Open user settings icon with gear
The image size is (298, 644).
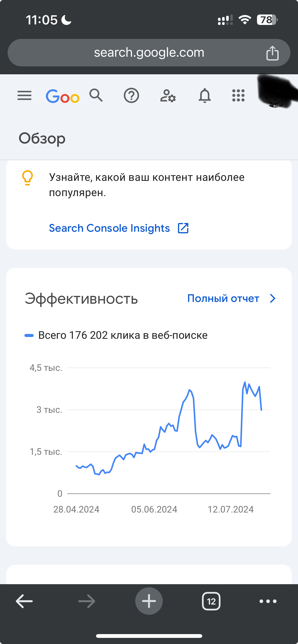(x=168, y=96)
